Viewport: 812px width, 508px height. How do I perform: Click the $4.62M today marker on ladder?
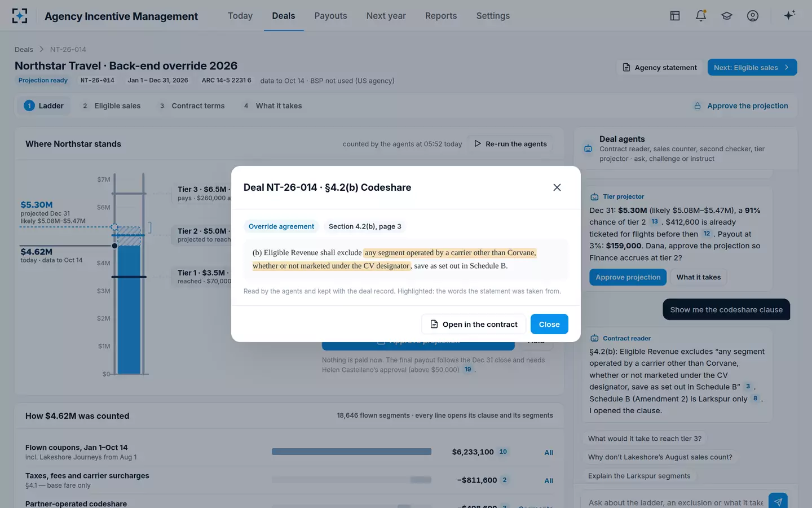click(114, 246)
